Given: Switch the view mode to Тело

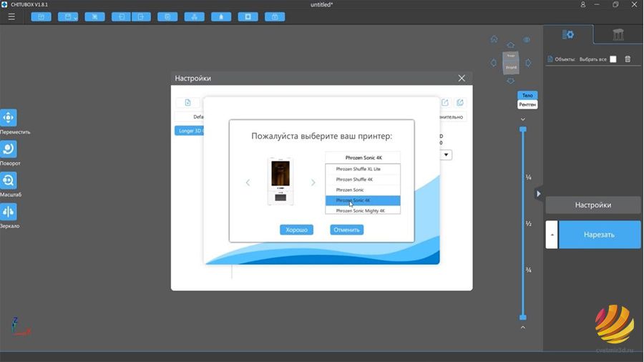Looking at the screenshot, I should pos(527,95).
